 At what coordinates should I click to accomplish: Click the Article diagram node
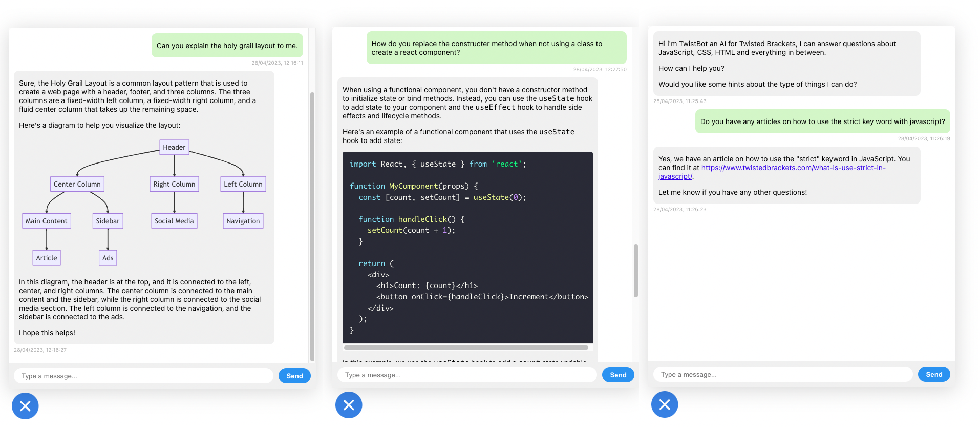47,258
